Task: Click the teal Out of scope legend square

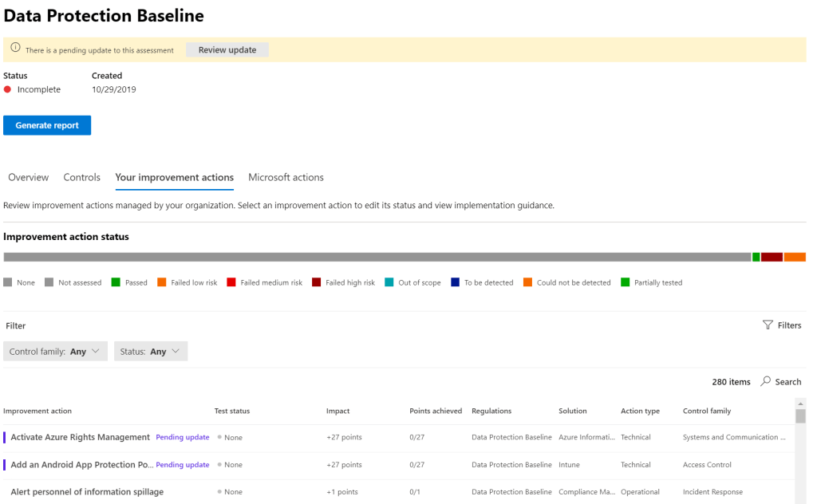Action: 389,282
